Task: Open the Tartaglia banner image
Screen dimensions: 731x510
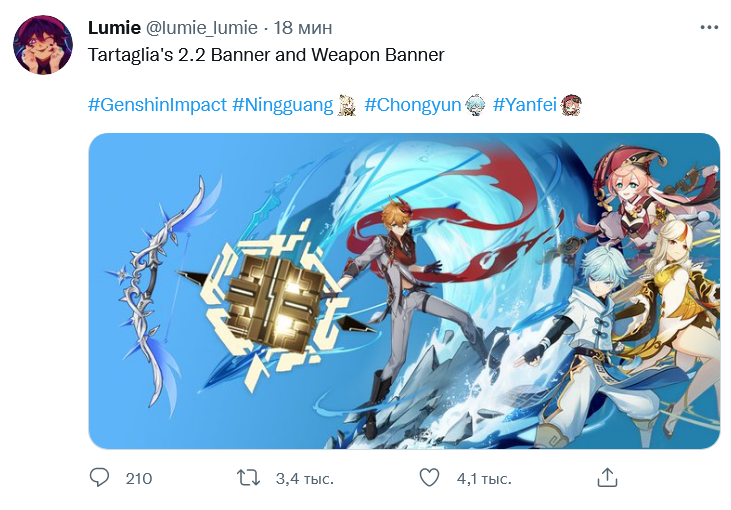Action: pos(404,291)
